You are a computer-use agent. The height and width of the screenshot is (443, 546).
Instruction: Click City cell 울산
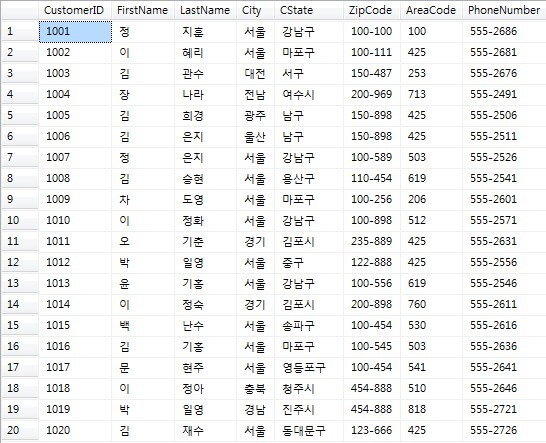click(255, 137)
